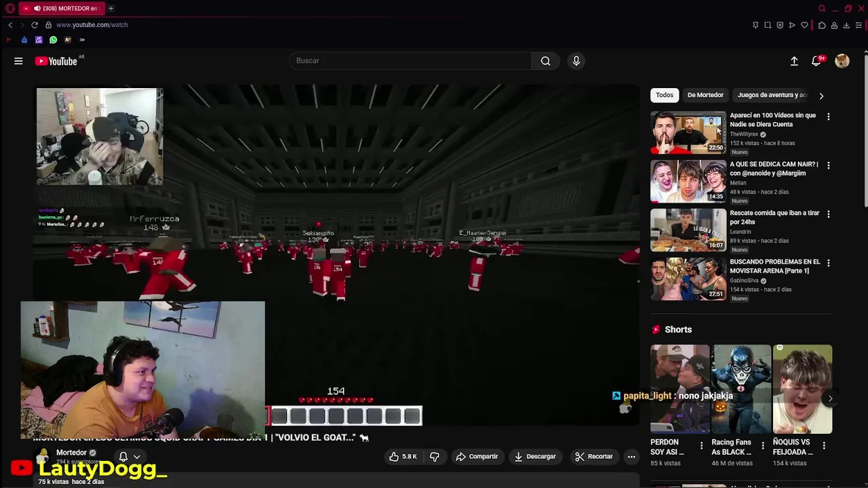Open the extensions puzzle icon

point(822,25)
